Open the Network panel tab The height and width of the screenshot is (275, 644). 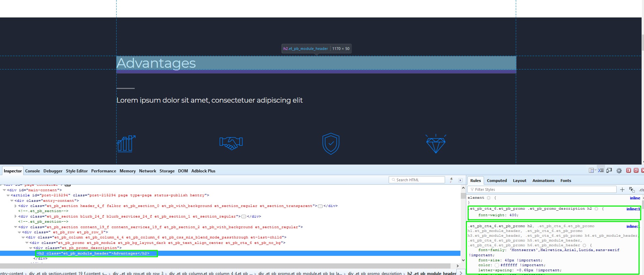tap(147, 171)
